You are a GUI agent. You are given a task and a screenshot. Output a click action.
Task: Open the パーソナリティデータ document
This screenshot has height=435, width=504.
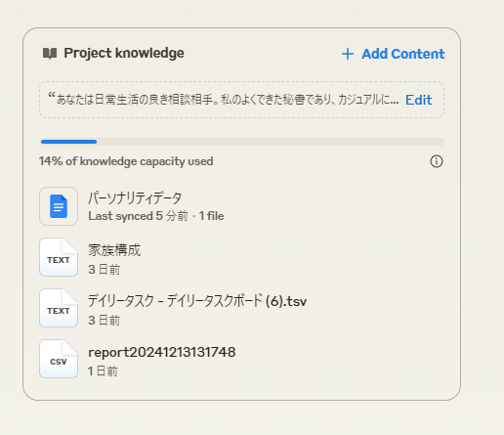[x=135, y=197]
